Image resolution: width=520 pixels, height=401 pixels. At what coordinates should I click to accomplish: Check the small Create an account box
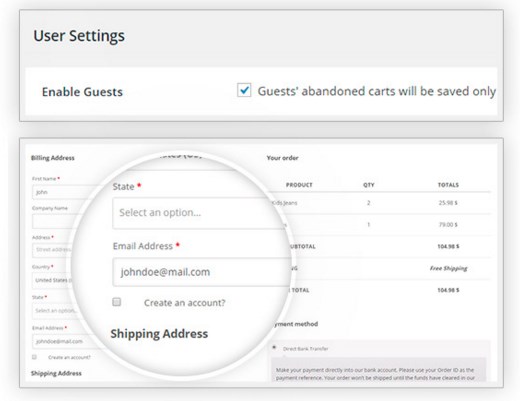(34, 357)
